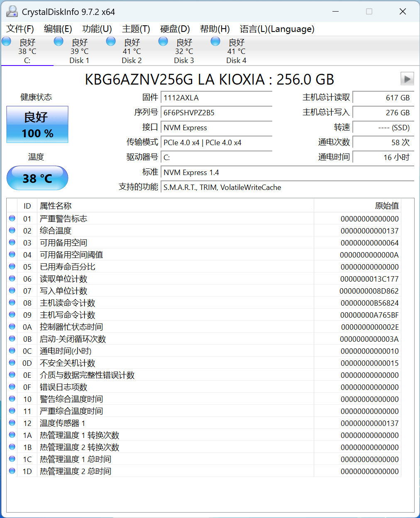The height and width of the screenshot is (518, 420).
Task: Click the status dot beside 综合温度 attribute
Action: coord(12,231)
